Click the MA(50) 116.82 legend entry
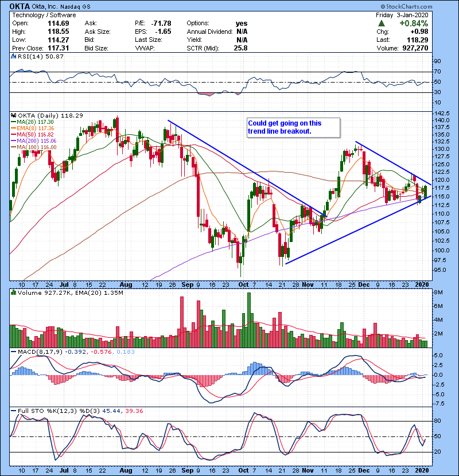The height and width of the screenshot is (476, 459). (x=35, y=135)
